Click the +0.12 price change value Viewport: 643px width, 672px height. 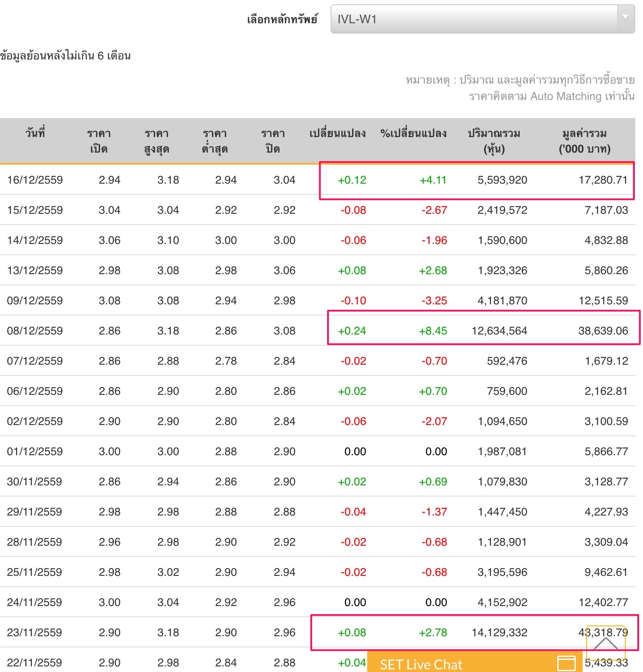coord(352,180)
